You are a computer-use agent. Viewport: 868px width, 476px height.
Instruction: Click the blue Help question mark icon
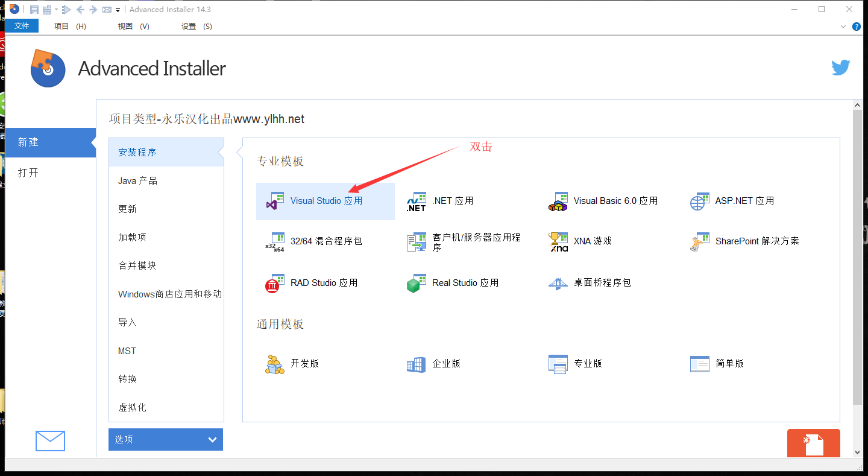(x=856, y=27)
